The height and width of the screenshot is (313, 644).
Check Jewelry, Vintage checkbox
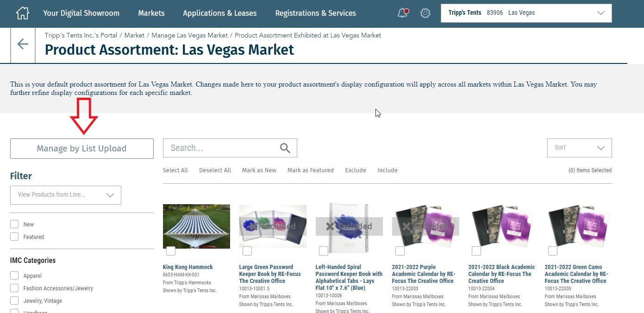[x=14, y=300]
